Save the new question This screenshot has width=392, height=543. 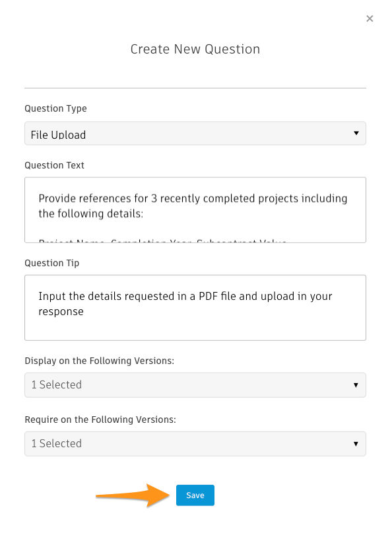click(x=195, y=495)
